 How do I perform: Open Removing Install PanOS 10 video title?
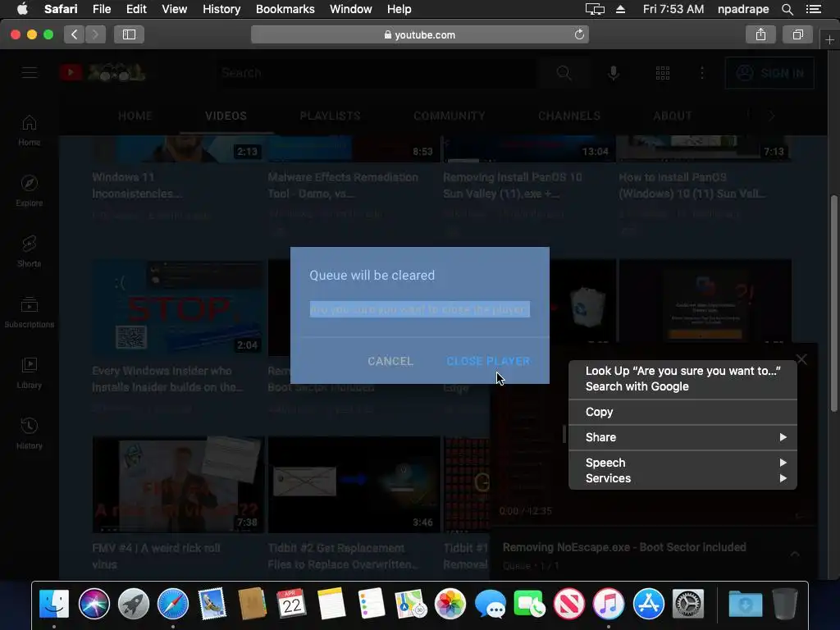pyautogui.click(x=513, y=185)
